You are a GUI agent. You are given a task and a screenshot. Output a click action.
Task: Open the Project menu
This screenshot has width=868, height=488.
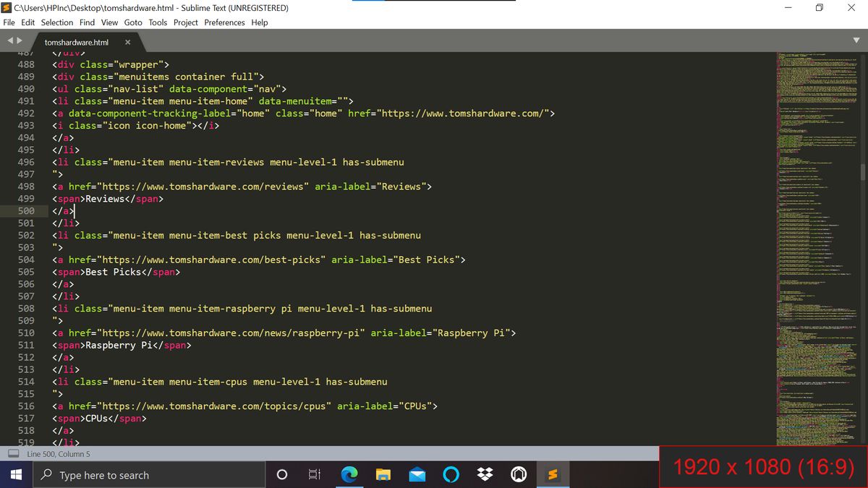tap(186, 22)
